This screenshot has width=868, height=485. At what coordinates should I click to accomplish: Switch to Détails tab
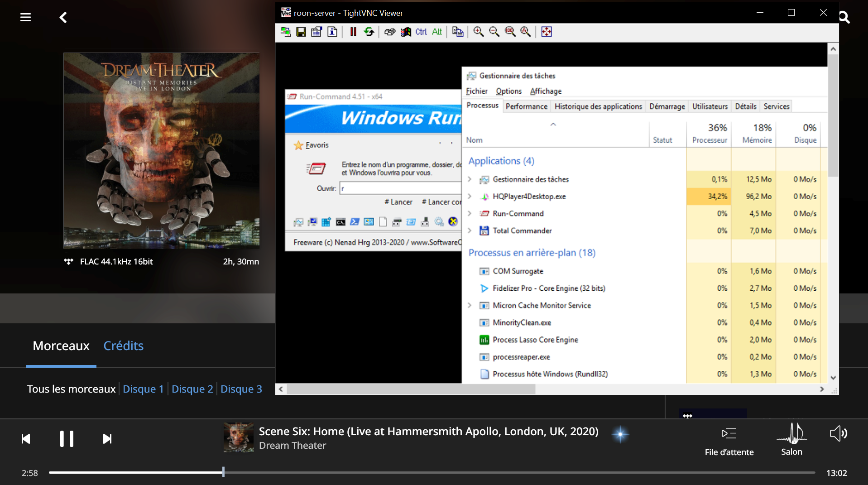745,106
